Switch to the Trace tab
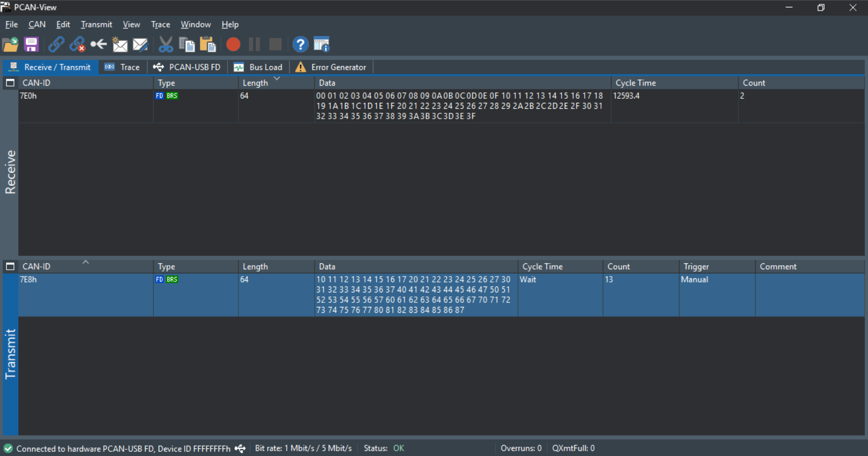Image resolution: width=868 pixels, height=456 pixels. point(122,67)
